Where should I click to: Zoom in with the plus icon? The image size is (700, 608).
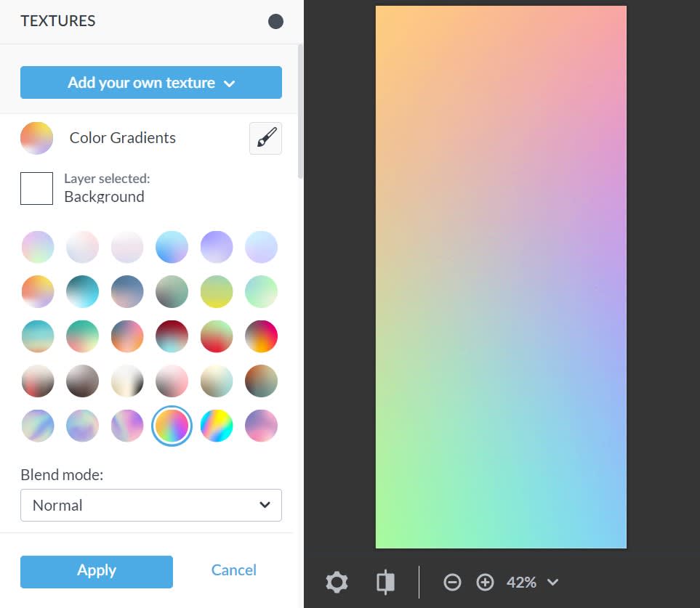(485, 582)
